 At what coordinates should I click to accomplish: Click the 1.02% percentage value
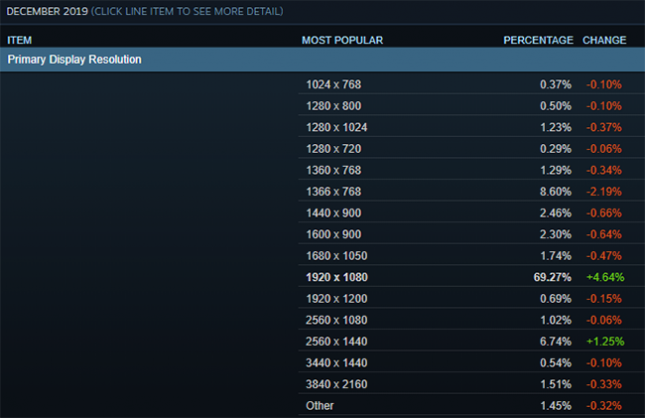pyautogui.click(x=556, y=320)
